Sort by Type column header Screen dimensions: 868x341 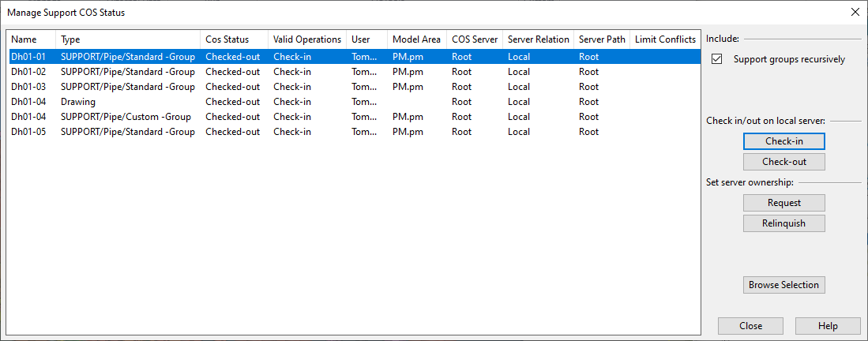126,39
